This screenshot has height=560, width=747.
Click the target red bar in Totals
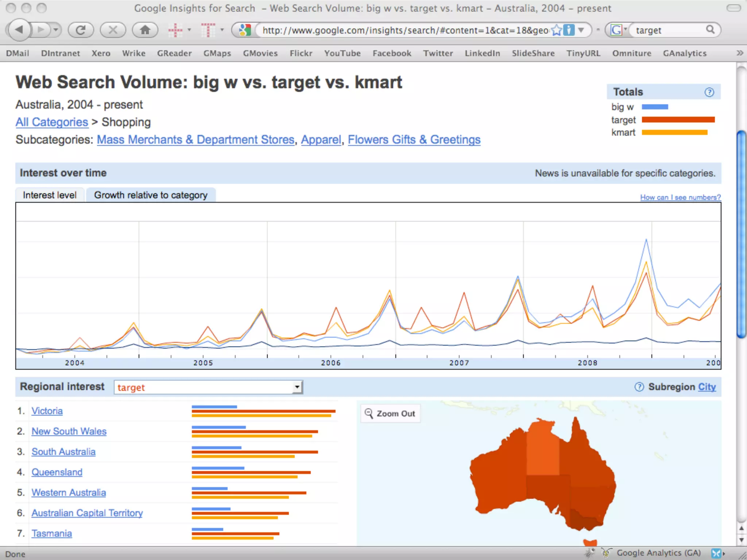point(678,120)
